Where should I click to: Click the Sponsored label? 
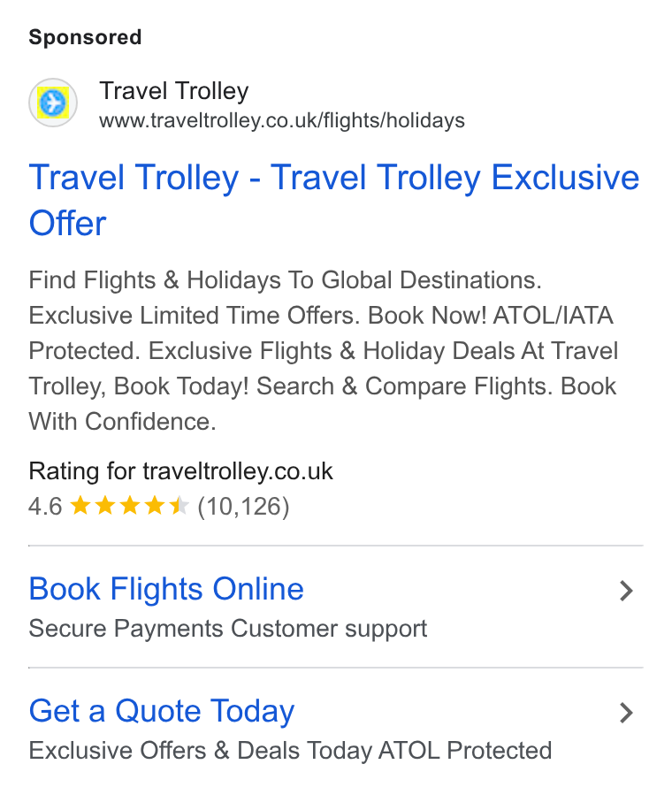click(x=85, y=37)
